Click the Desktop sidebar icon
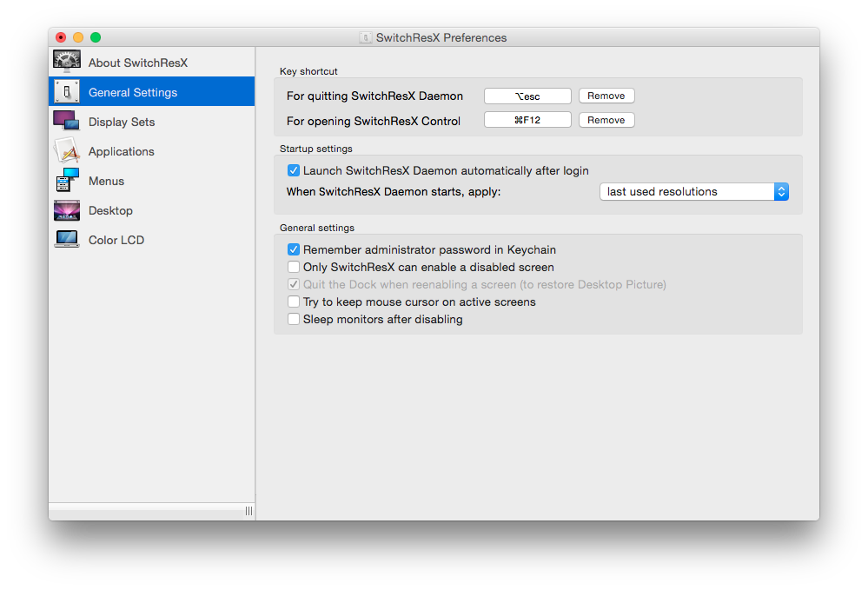The width and height of the screenshot is (868, 590). pyautogui.click(x=67, y=210)
